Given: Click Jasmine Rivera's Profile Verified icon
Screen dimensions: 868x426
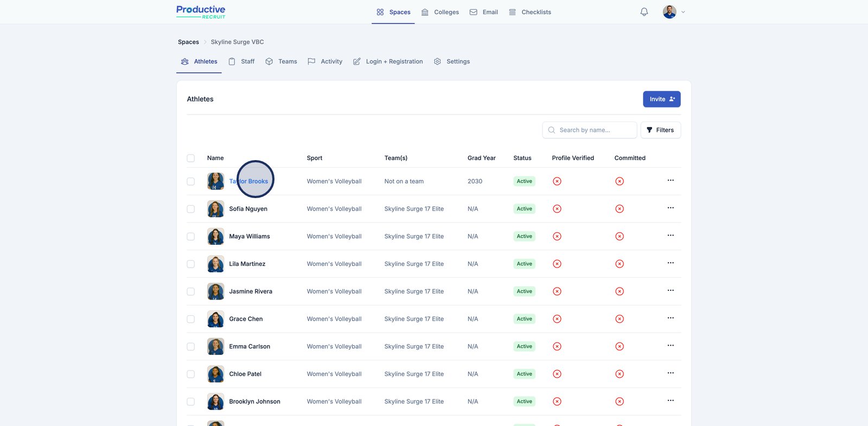Looking at the screenshot, I should (557, 291).
